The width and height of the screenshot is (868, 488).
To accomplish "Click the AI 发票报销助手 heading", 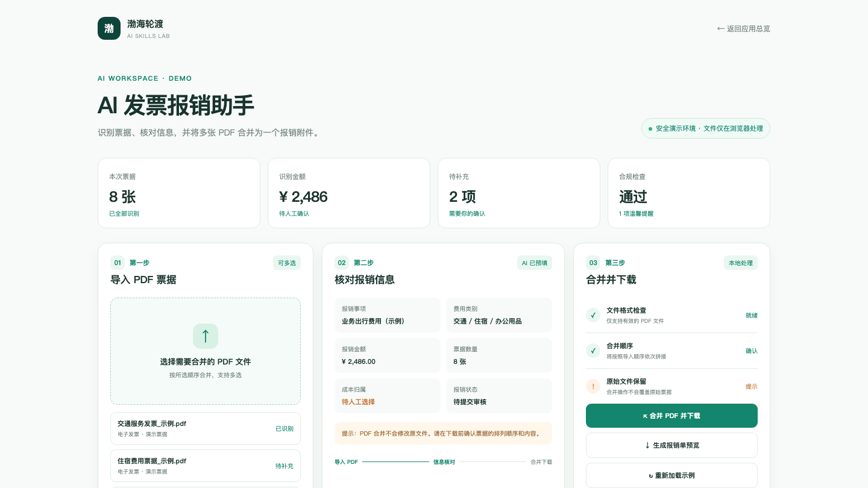I will tap(176, 105).
